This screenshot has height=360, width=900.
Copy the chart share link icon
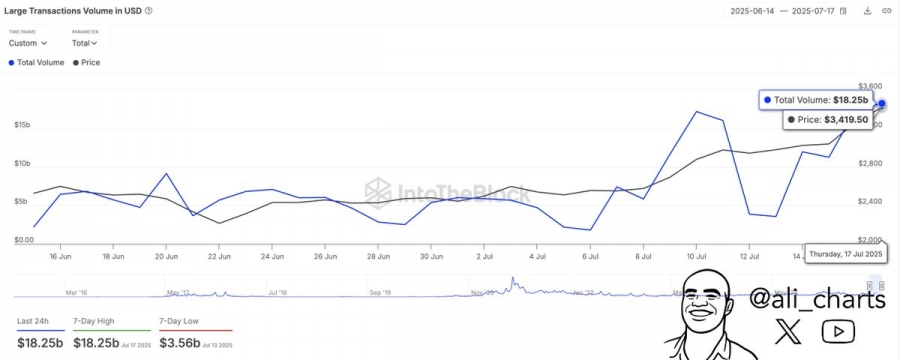886,11
